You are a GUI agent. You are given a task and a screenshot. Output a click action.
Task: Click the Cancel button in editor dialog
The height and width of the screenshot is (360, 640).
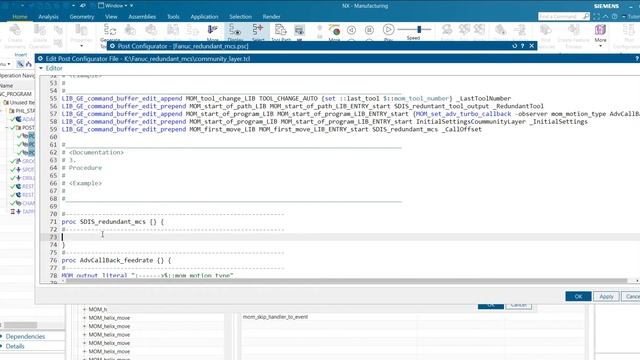click(632, 296)
